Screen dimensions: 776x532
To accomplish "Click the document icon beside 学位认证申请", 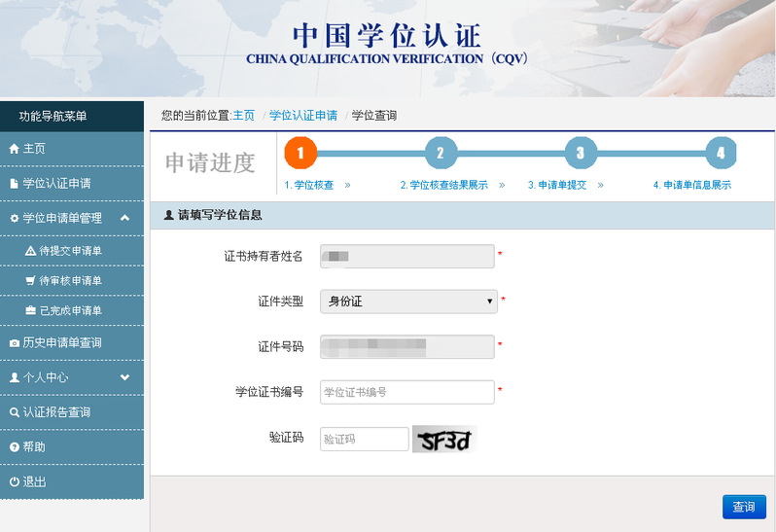I will (14, 183).
